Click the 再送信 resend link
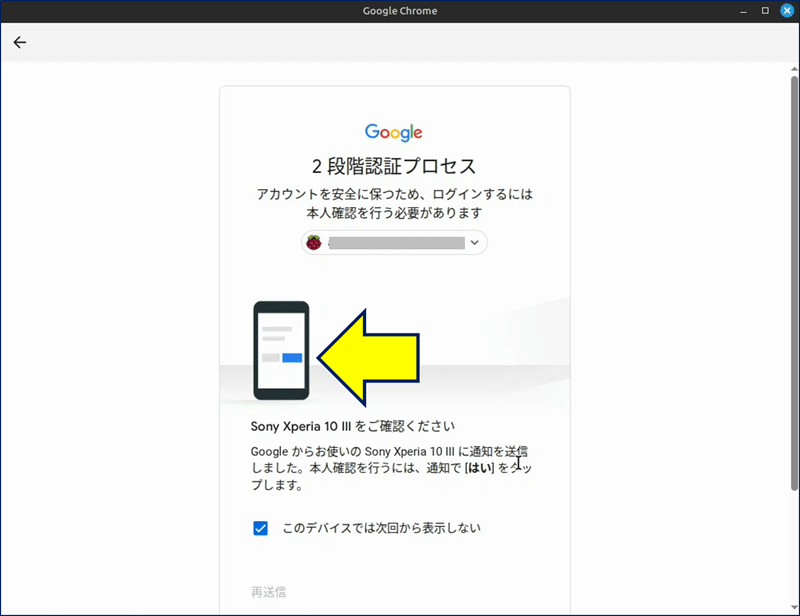 [x=268, y=592]
